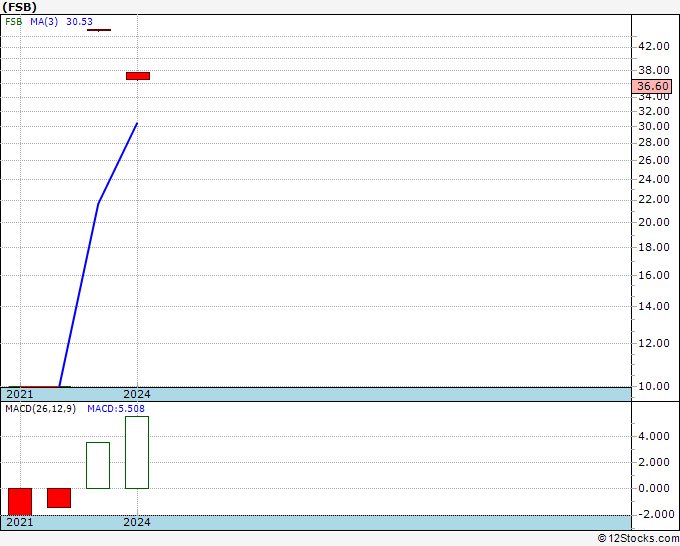Click the first red MACD bar
The height and width of the screenshot is (546, 680).
(x=20, y=502)
